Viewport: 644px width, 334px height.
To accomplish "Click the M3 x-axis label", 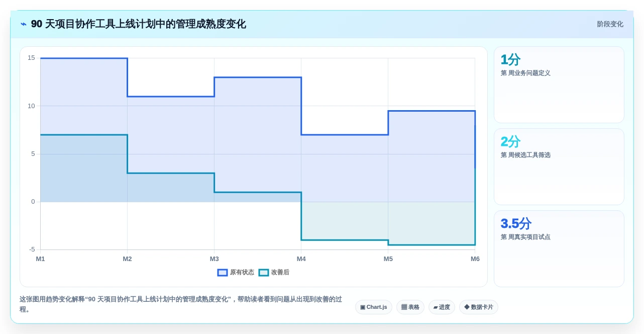I will (214, 259).
